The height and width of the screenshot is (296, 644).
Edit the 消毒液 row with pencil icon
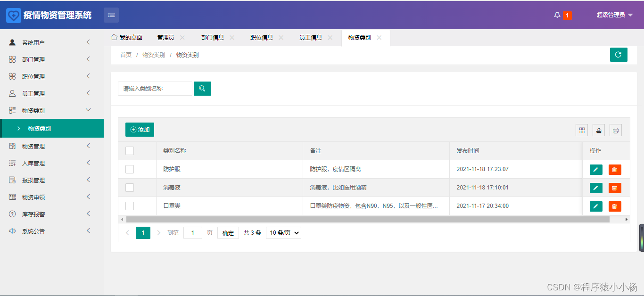click(x=596, y=188)
